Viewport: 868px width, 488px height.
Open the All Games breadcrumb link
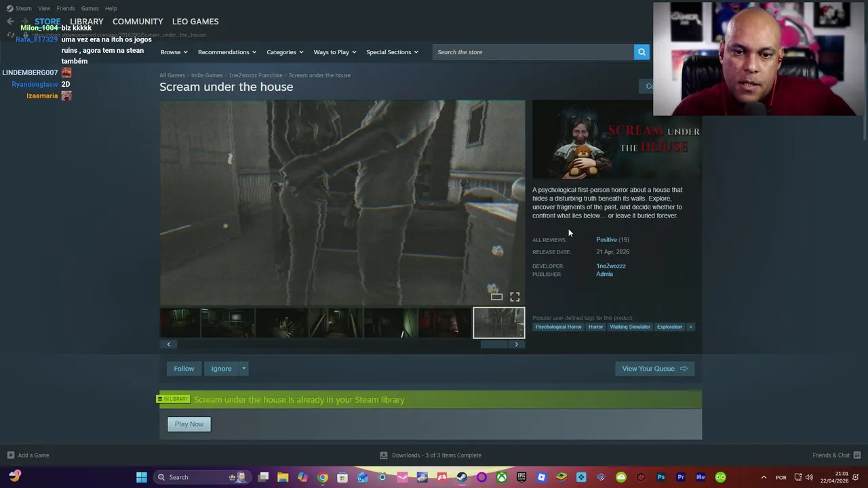pos(172,75)
